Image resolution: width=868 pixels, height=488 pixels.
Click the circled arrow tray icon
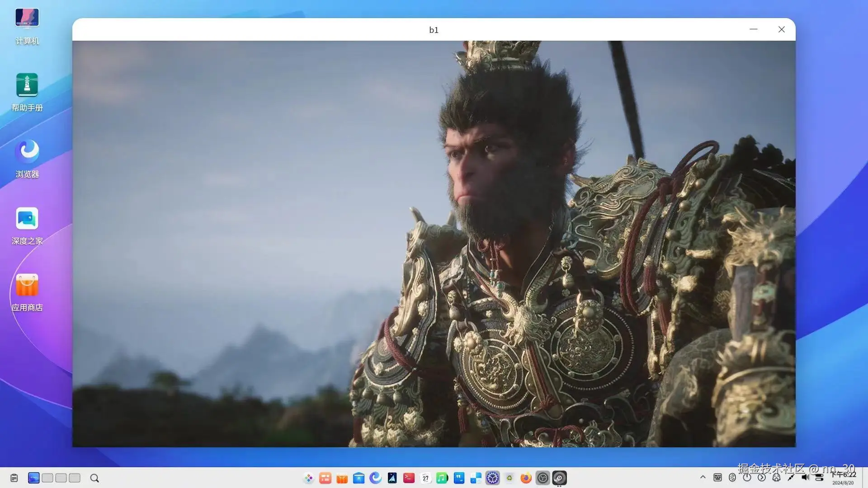point(762,478)
